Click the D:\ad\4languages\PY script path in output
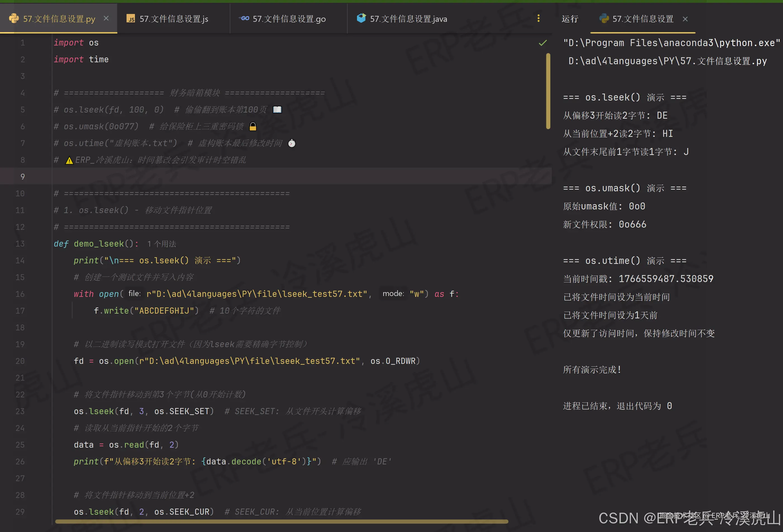Screen dimensions: 783x532 667,61
